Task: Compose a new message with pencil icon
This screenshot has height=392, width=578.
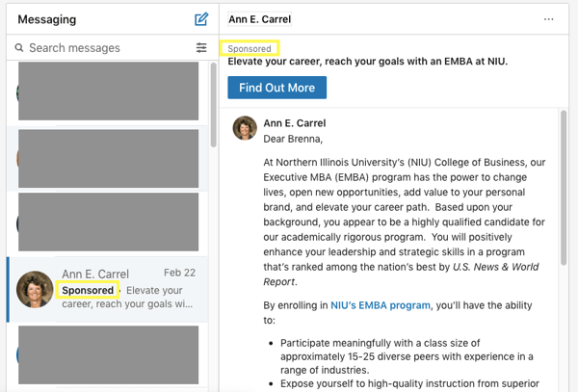Action: 201,19
